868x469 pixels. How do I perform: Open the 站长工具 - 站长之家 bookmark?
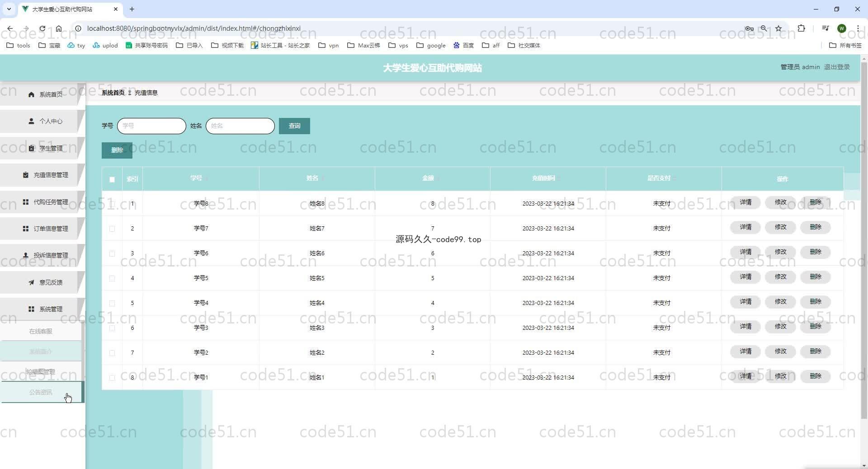pos(280,45)
